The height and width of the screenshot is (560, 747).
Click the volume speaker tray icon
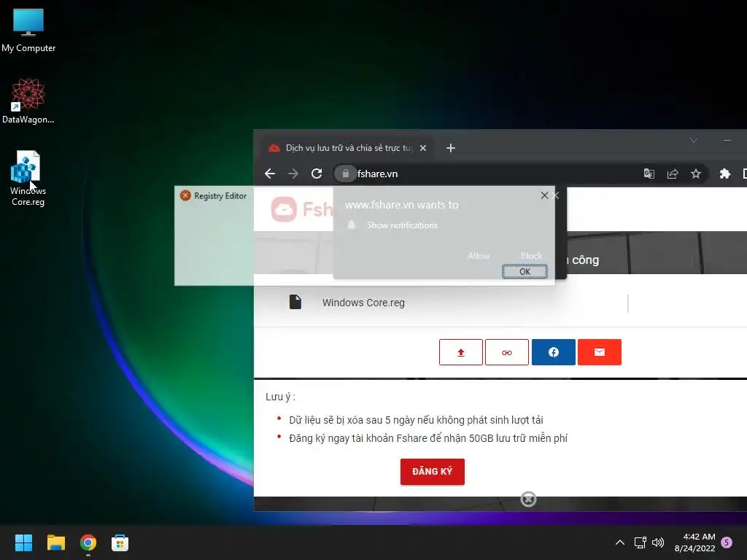(658, 542)
